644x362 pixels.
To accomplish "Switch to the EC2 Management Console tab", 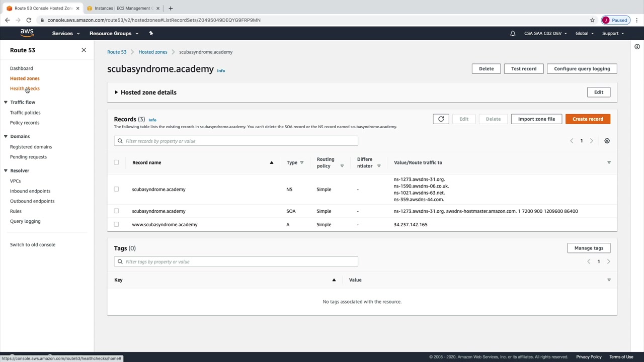I will tap(122, 8).
